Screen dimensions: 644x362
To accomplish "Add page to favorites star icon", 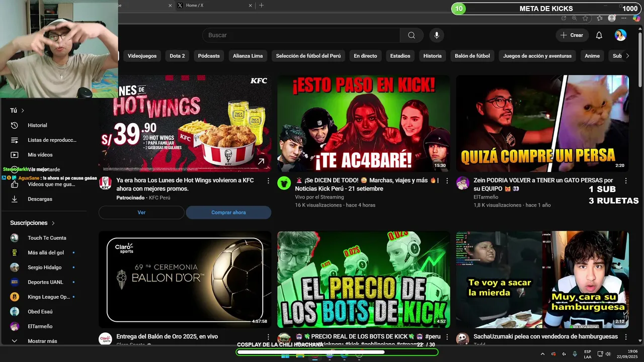I will coord(585,18).
